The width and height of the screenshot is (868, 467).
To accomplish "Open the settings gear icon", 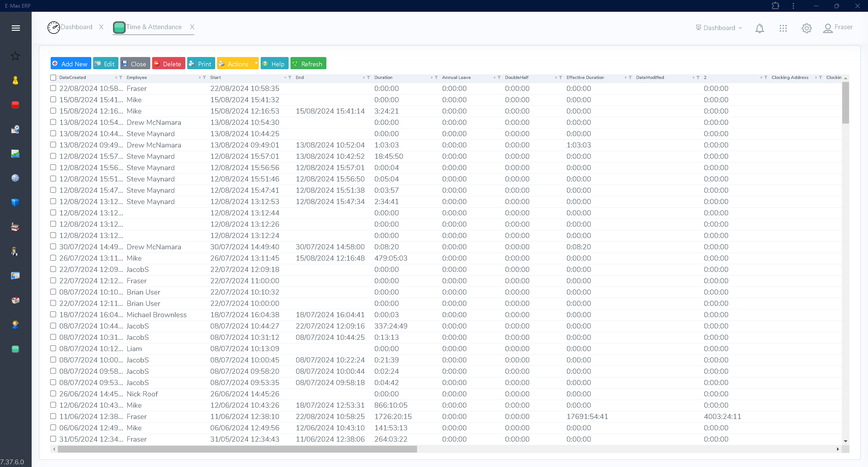I will click(806, 28).
